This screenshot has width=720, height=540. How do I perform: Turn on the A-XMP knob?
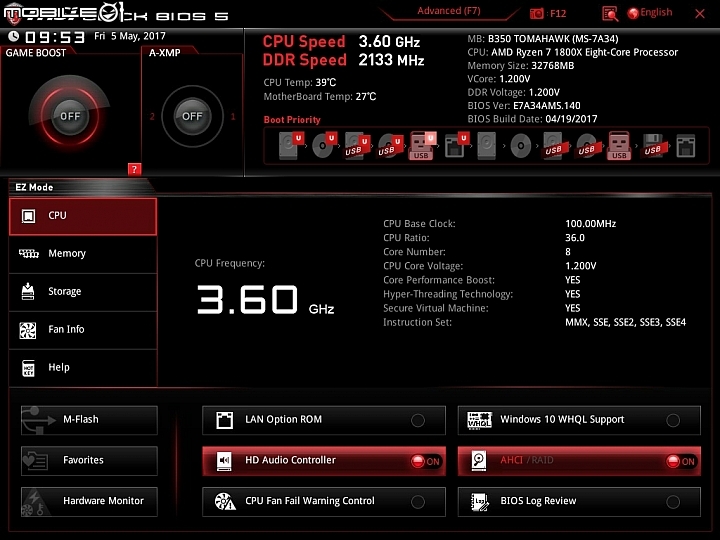[192, 116]
